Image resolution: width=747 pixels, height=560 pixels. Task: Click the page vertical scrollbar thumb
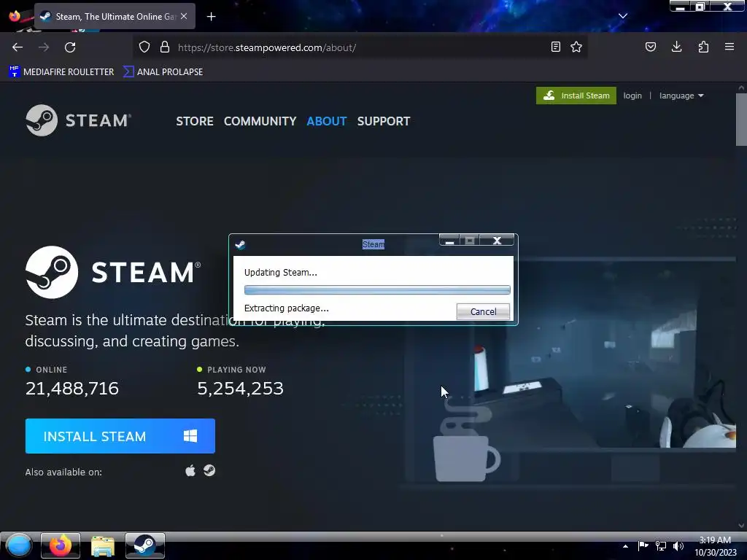(x=741, y=120)
